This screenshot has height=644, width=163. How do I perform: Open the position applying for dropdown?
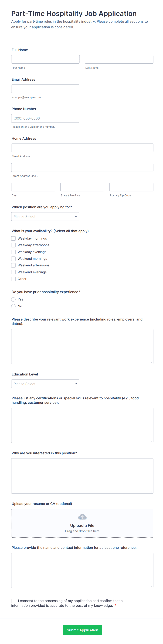(45, 216)
